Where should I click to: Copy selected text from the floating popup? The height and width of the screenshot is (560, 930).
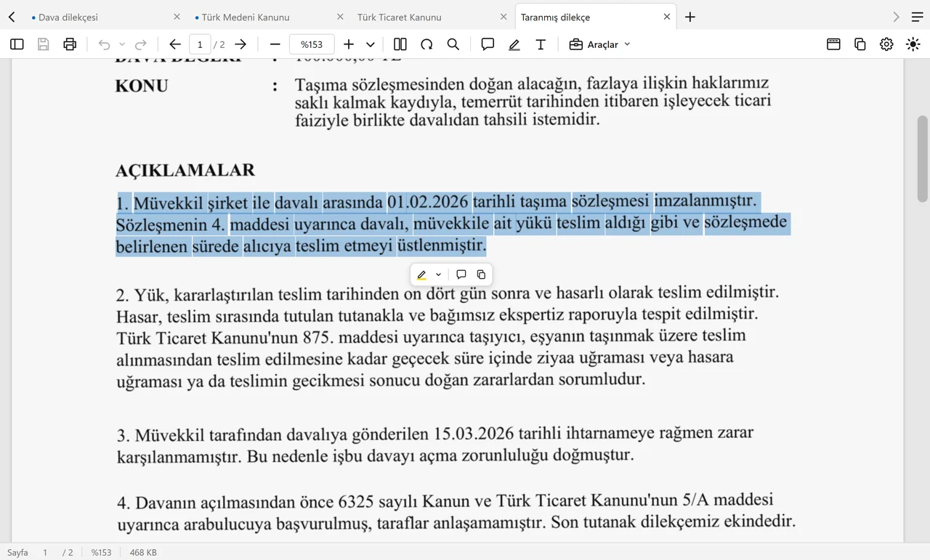[x=481, y=275]
